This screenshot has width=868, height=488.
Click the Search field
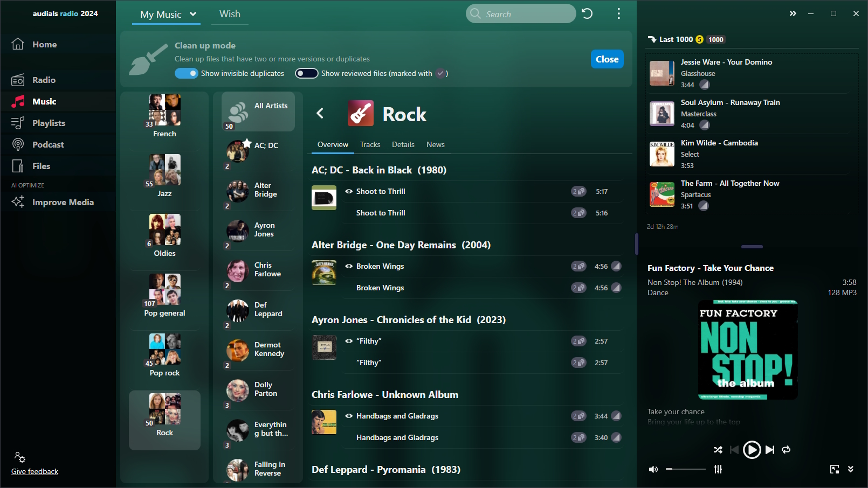click(521, 13)
